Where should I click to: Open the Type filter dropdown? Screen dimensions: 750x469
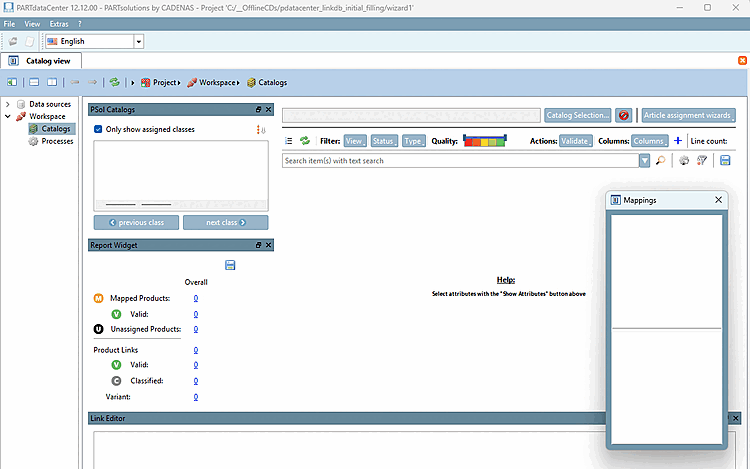414,141
